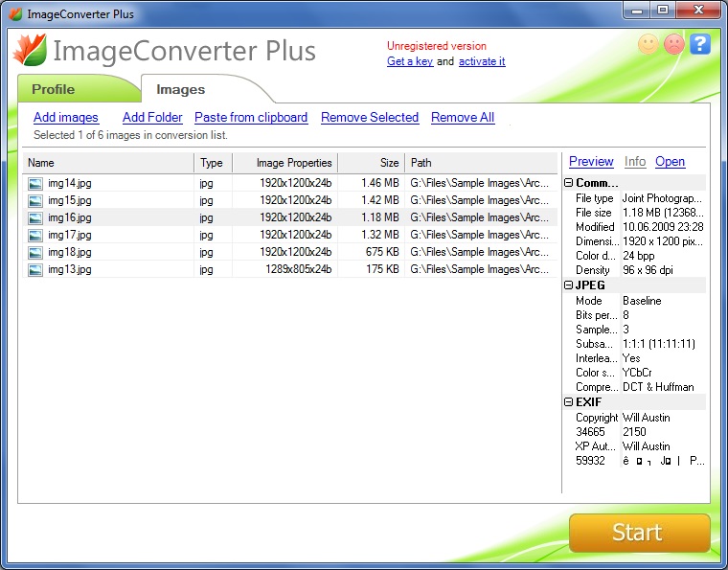Click the compression value DCT & Huffman
The height and width of the screenshot is (570, 728).
[658, 387]
